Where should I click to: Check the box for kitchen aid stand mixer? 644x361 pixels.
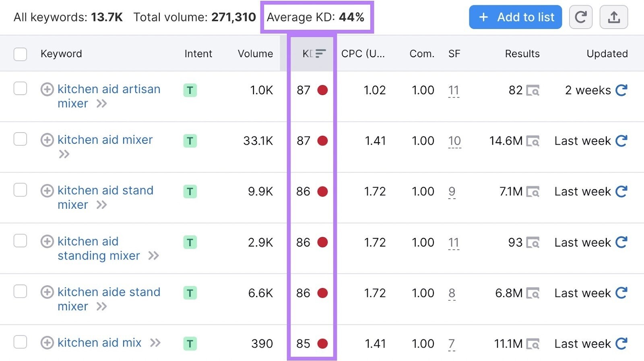(x=20, y=190)
